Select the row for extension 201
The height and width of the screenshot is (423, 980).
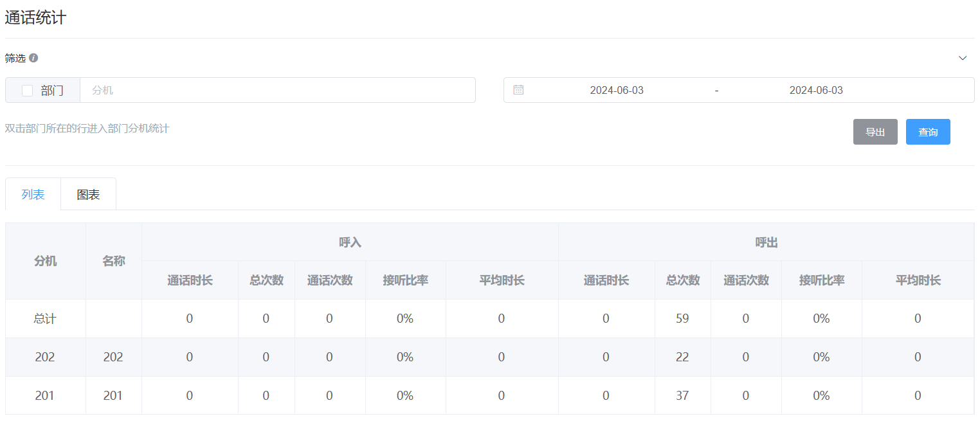45,396
